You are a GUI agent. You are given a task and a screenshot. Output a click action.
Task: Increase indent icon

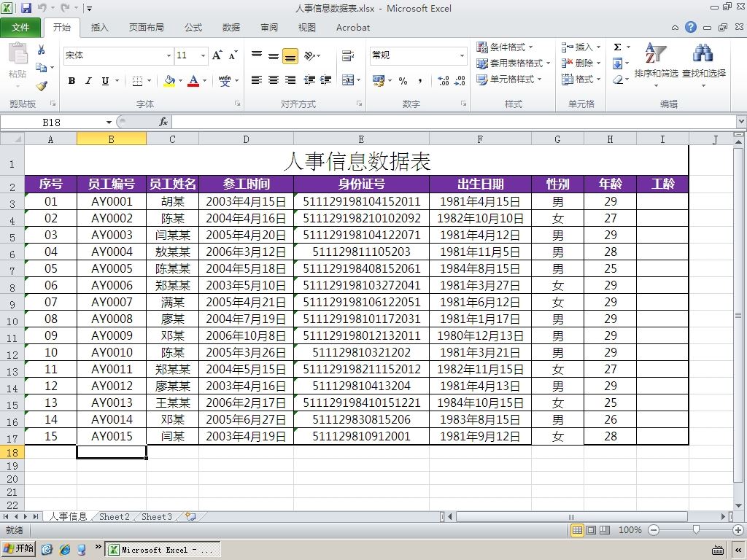pos(326,80)
